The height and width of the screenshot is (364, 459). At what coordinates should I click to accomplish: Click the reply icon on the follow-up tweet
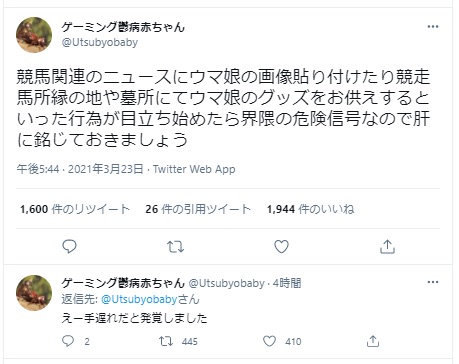68,341
